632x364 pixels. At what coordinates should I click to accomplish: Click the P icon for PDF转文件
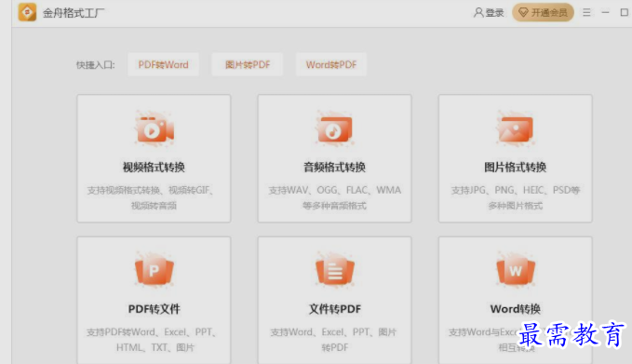point(154,270)
